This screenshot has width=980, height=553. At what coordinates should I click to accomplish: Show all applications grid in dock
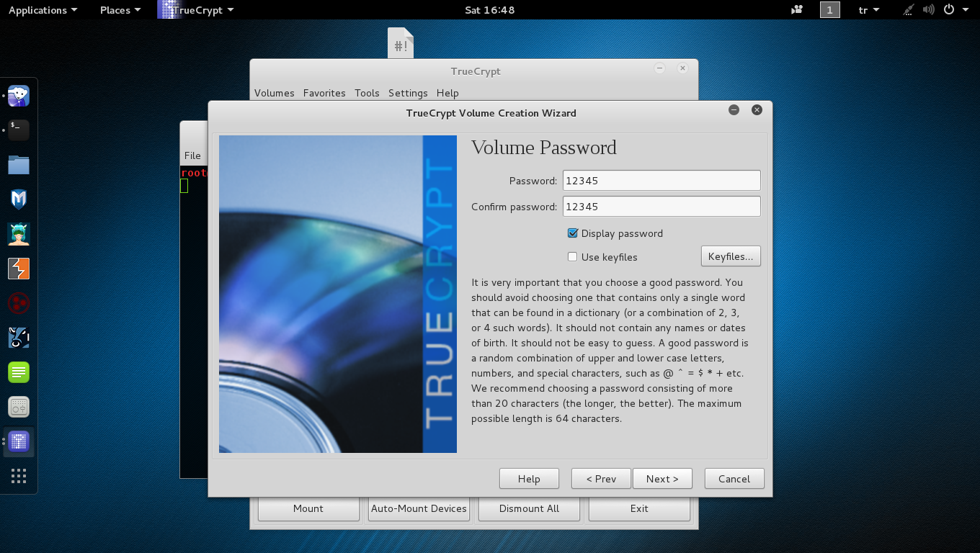pos(19,476)
